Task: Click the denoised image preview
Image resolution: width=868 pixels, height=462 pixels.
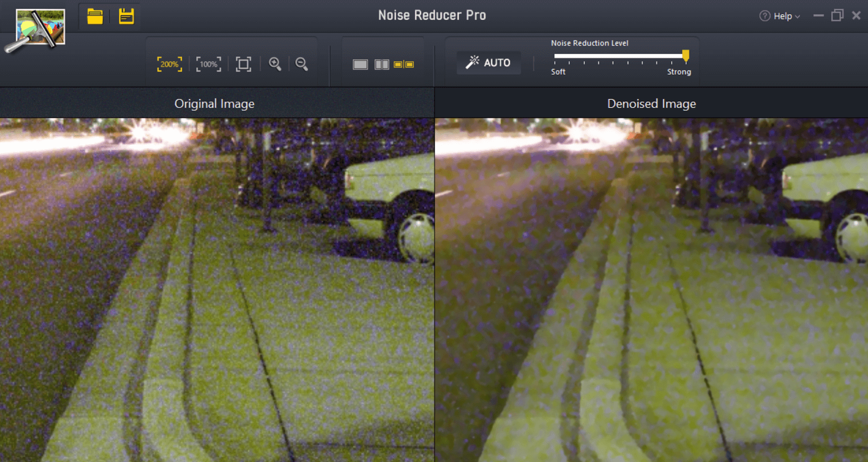Action: pos(652,290)
